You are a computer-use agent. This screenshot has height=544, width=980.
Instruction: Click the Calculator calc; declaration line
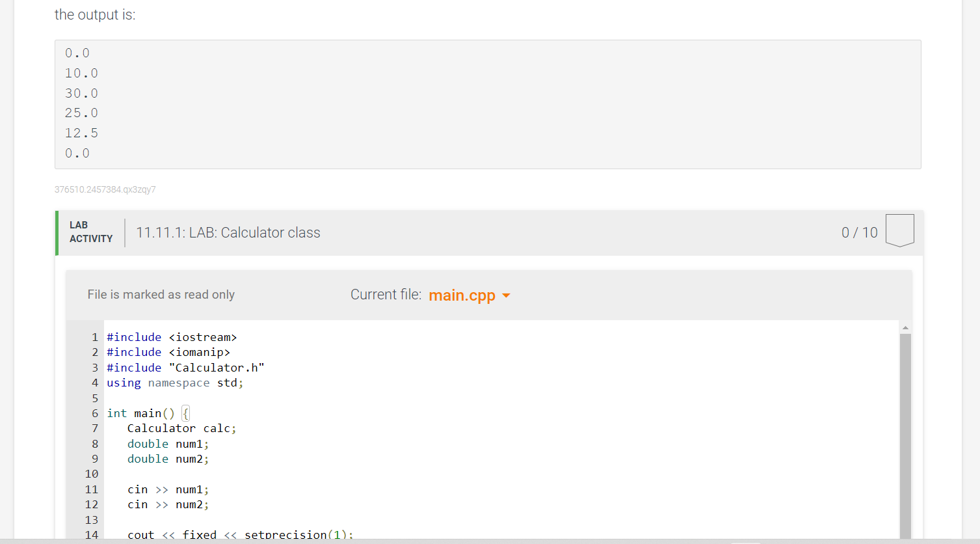pos(182,428)
